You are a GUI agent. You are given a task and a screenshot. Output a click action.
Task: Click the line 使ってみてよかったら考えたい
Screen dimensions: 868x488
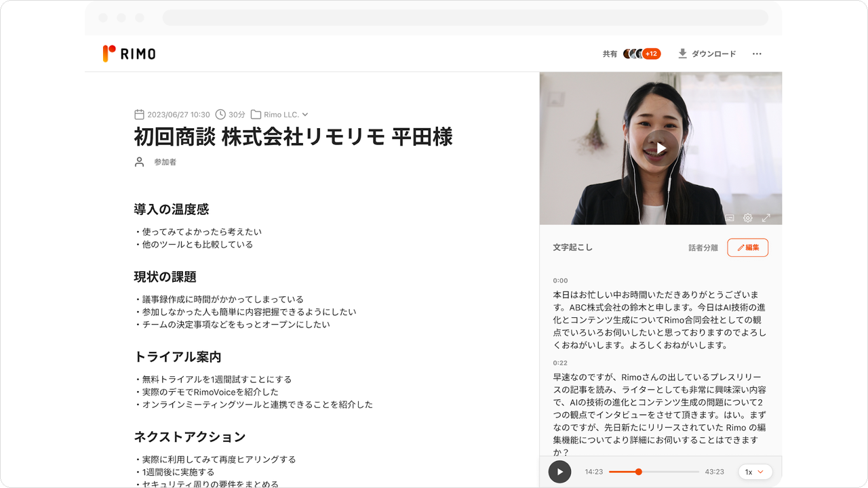197,232
